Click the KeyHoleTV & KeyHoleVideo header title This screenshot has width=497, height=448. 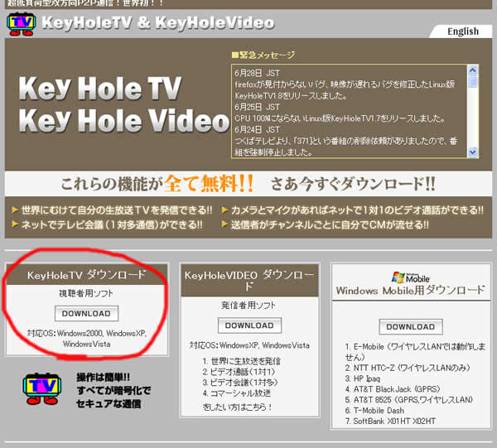coord(158,23)
